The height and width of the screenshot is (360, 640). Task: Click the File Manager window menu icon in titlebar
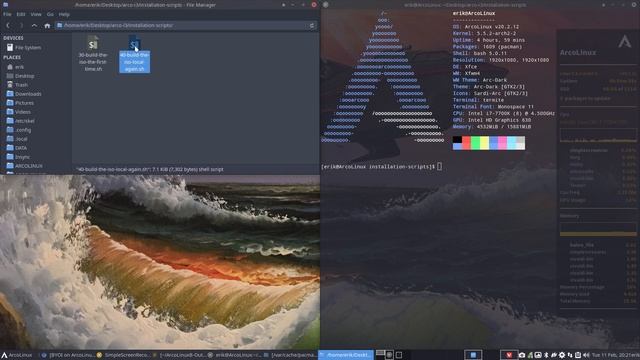point(5,4)
